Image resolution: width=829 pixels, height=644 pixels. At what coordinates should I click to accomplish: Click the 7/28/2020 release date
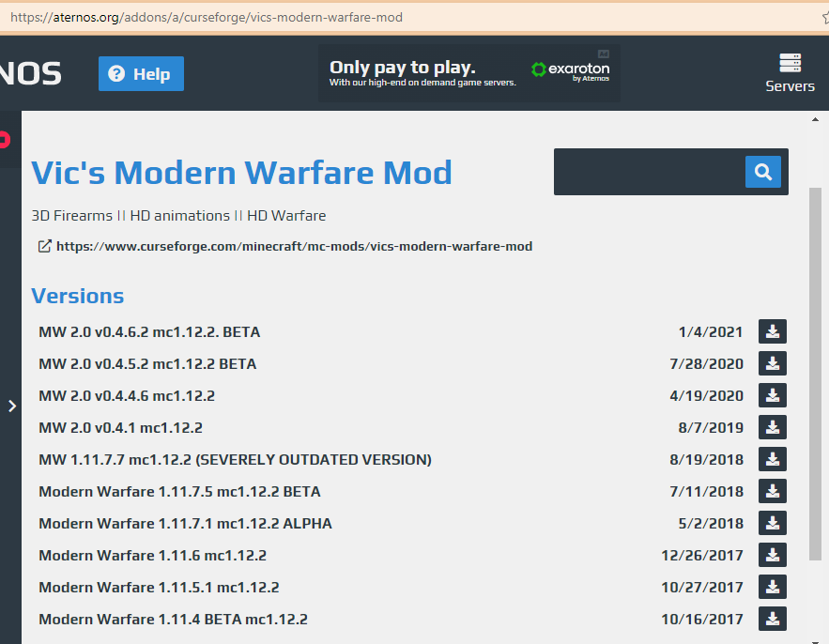pos(706,363)
